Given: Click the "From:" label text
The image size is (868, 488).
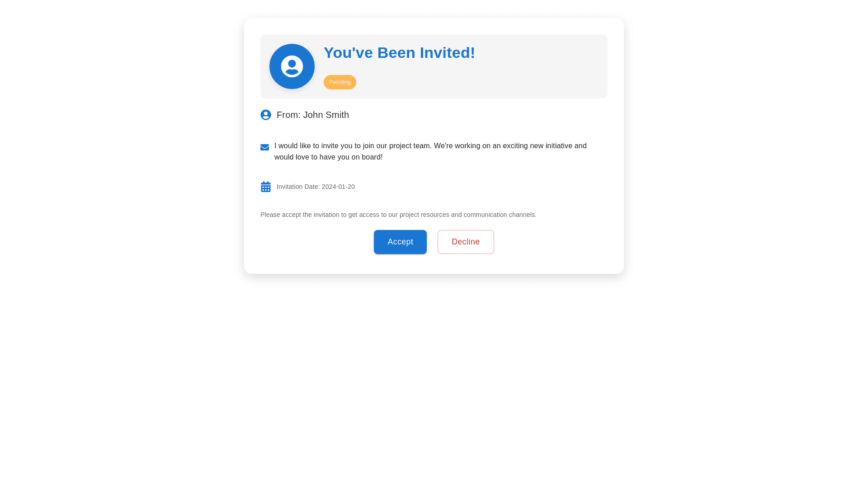Looking at the screenshot, I should pos(288,115).
